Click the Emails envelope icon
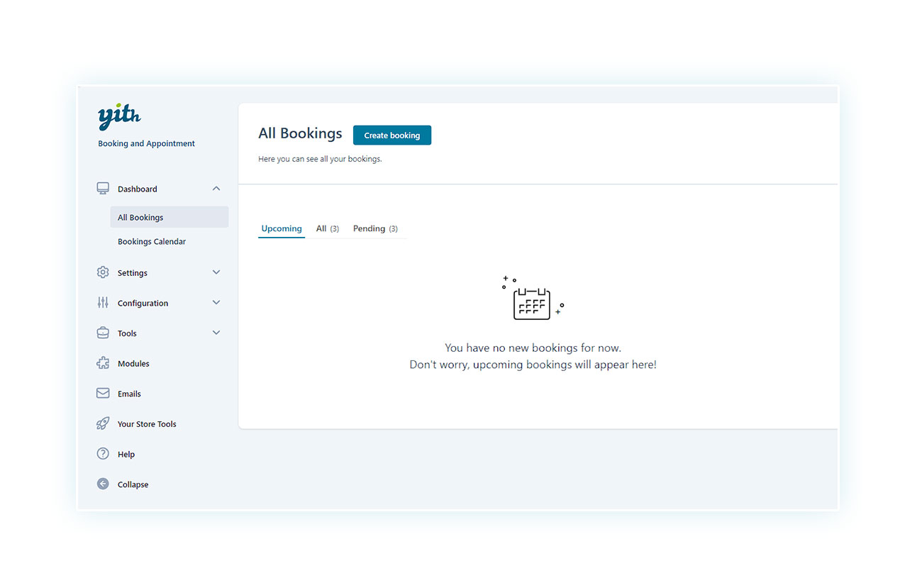 [x=103, y=393]
